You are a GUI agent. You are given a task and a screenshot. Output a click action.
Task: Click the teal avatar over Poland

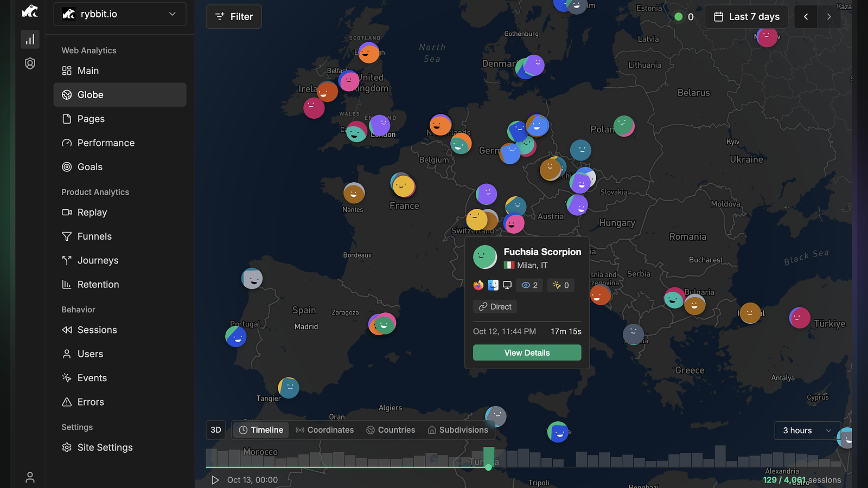624,126
